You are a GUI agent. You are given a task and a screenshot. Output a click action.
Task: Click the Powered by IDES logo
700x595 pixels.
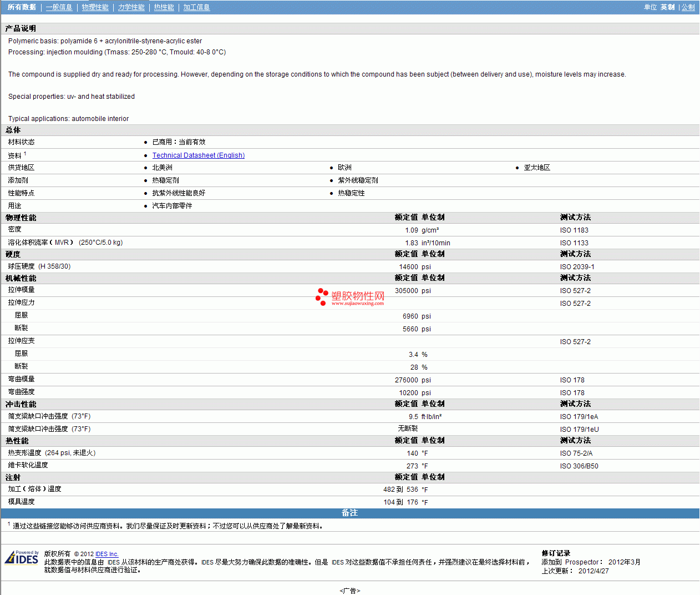(22, 557)
